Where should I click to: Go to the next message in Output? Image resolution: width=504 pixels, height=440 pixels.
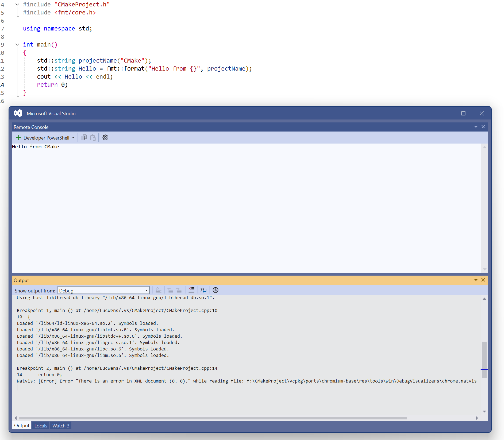[179, 290]
